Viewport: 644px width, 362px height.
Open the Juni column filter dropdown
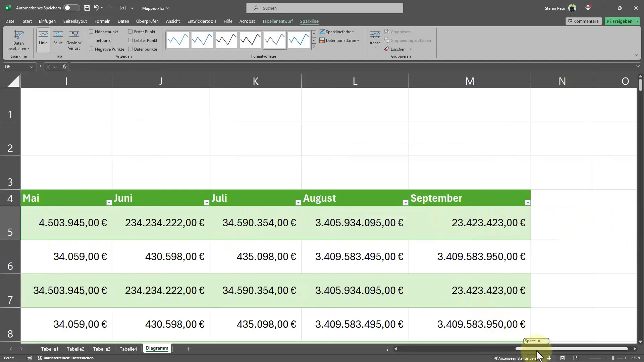coord(206,202)
